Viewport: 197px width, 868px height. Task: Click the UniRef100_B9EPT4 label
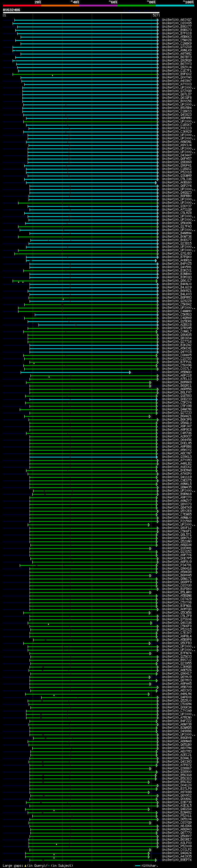[176, 860]
